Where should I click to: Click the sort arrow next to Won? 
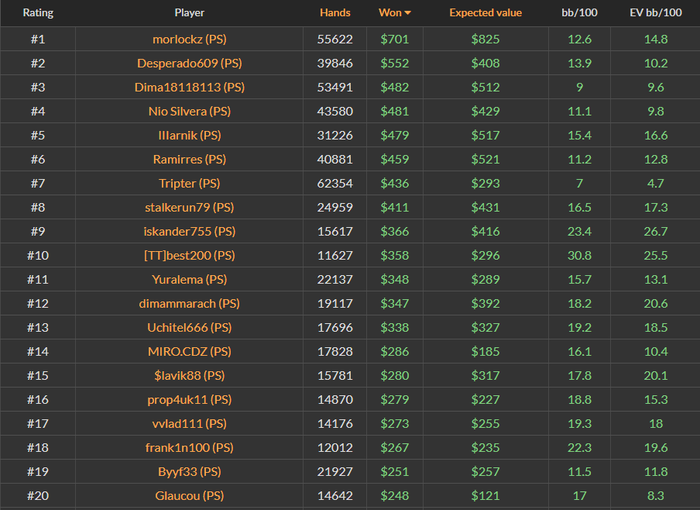[x=407, y=14]
